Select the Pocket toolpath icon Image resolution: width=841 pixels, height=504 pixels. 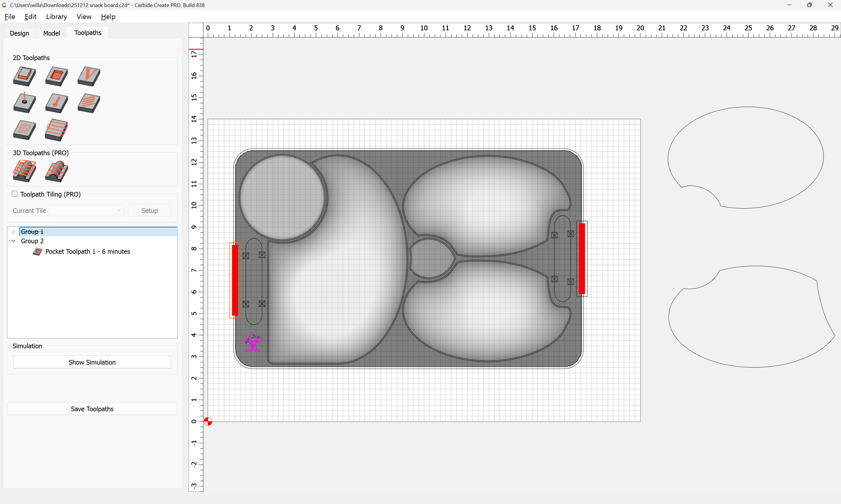click(x=56, y=76)
